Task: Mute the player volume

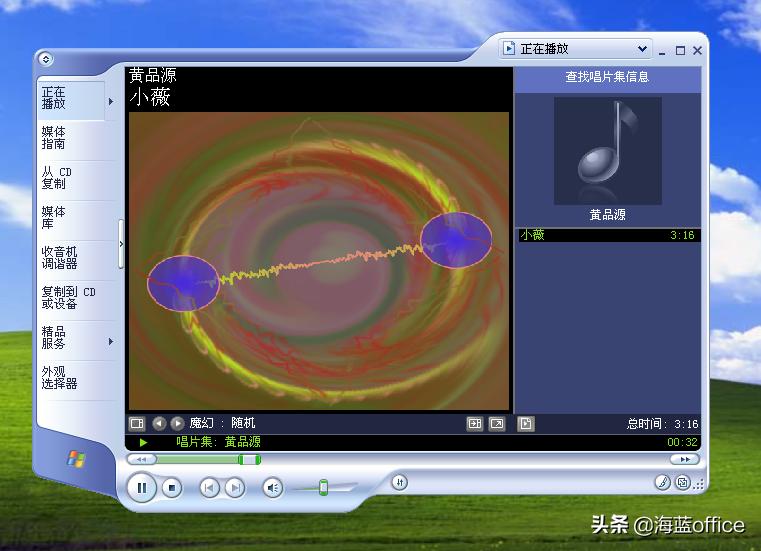Action: 273,488
